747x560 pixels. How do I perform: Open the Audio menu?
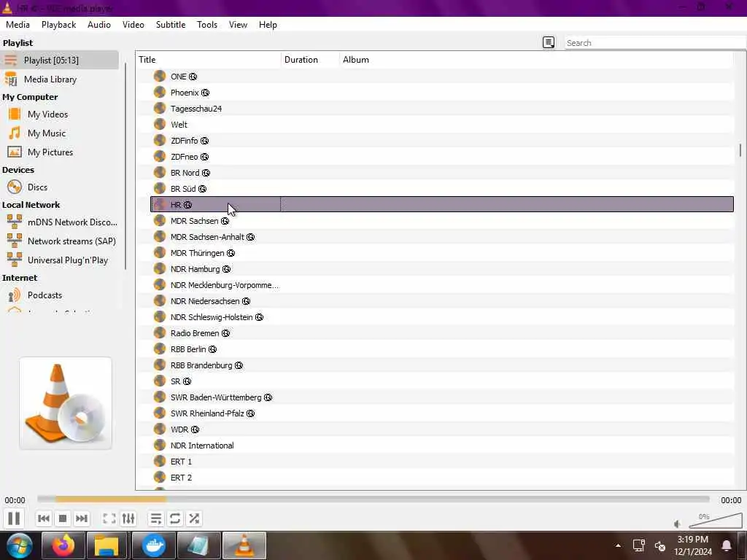[x=99, y=25]
